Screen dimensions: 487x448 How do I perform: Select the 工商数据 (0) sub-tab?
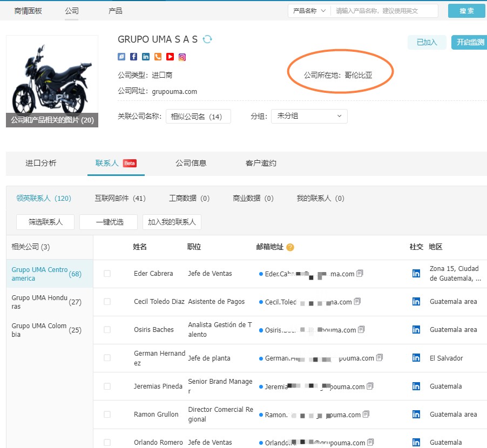pos(189,198)
